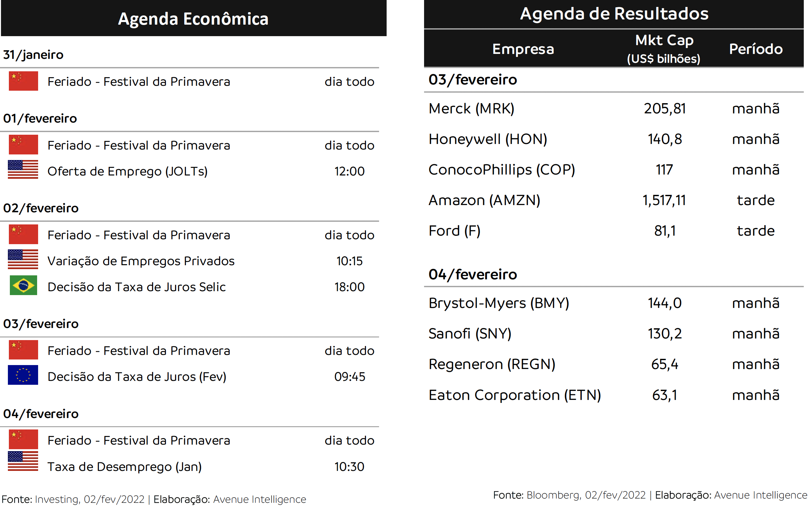812x508 pixels.
Task: Click the China flag under 31/janeiro
Action: point(23,81)
